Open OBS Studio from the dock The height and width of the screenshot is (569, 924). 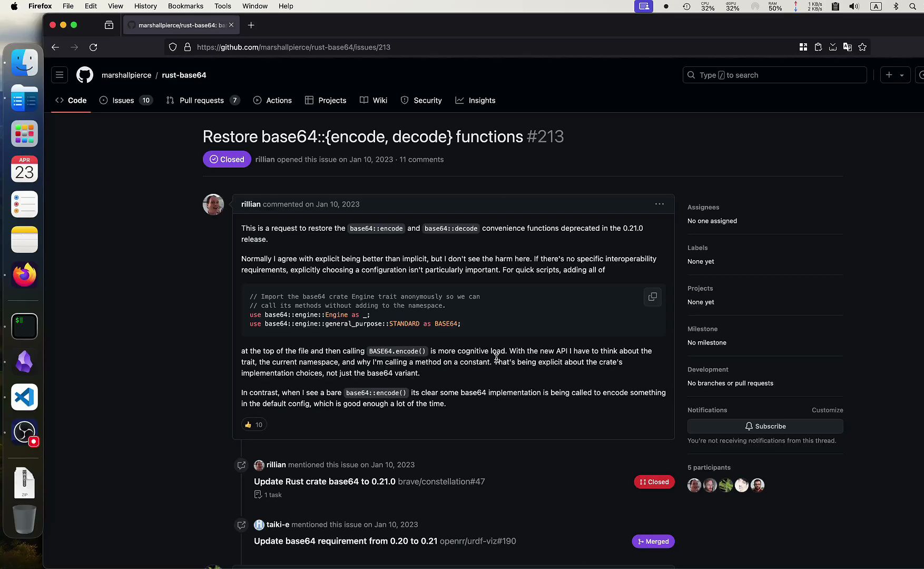pos(24,432)
